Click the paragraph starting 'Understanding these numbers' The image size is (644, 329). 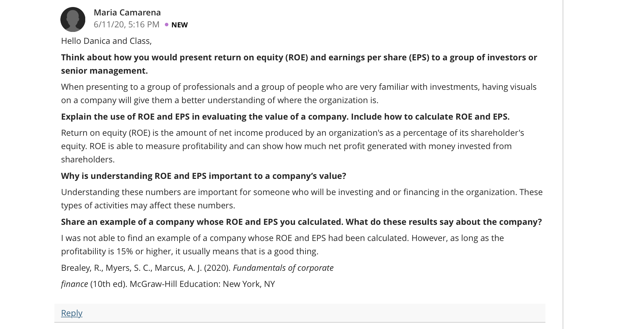(x=302, y=199)
